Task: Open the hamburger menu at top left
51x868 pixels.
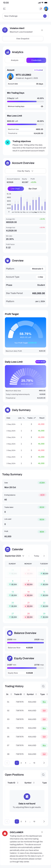Action: coord(4,9)
